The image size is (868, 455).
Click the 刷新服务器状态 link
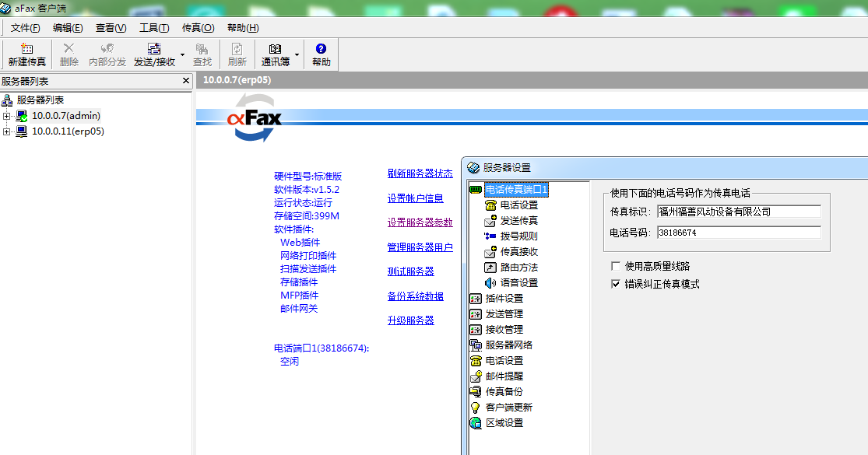[420, 173]
